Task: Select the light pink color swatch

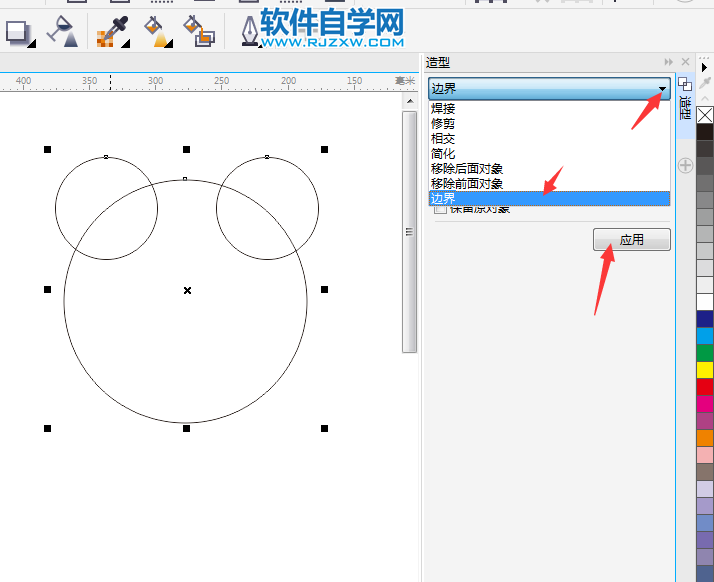Action: [x=705, y=455]
